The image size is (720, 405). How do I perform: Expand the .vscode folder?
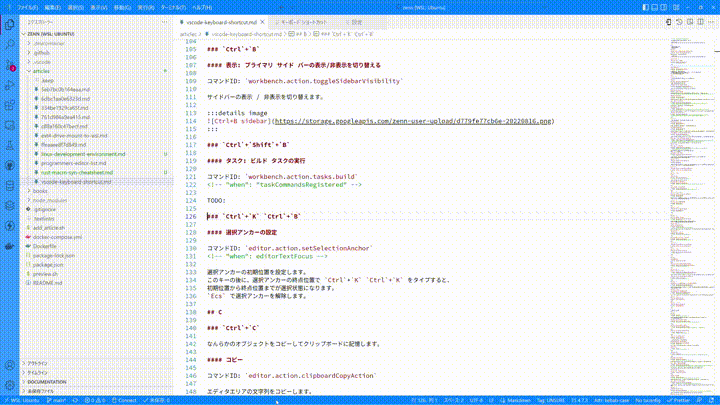click(96, 62)
